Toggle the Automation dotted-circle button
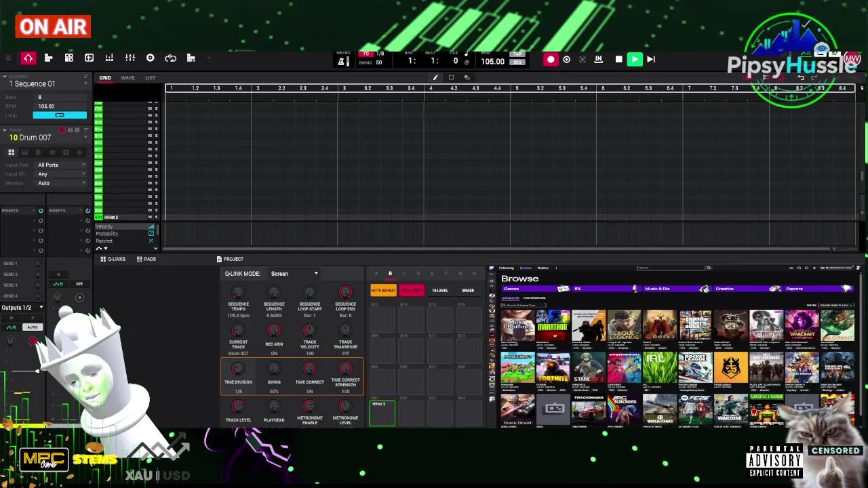This screenshot has height=488, width=868. [x=583, y=60]
